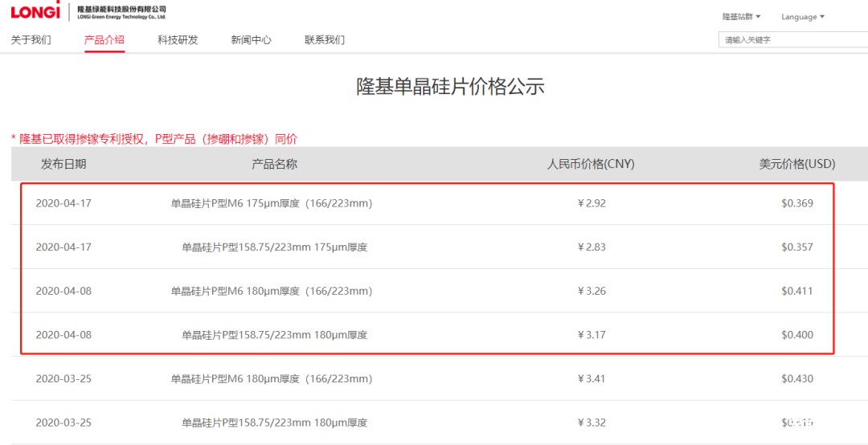This screenshot has width=868, height=445.
Task: Click the 美元价格(USD) column header
Action: 797,164
